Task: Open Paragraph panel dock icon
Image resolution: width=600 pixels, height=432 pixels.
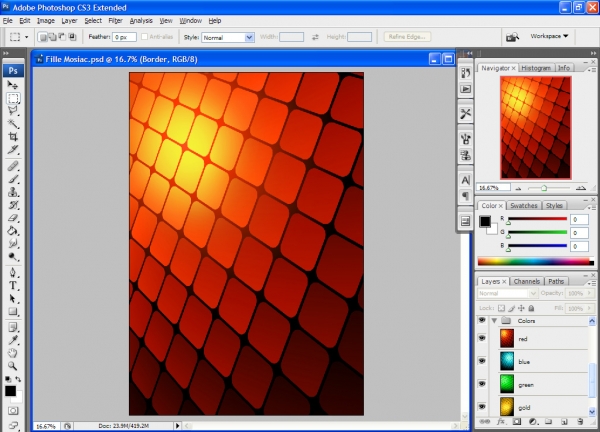Action: tap(465, 196)
